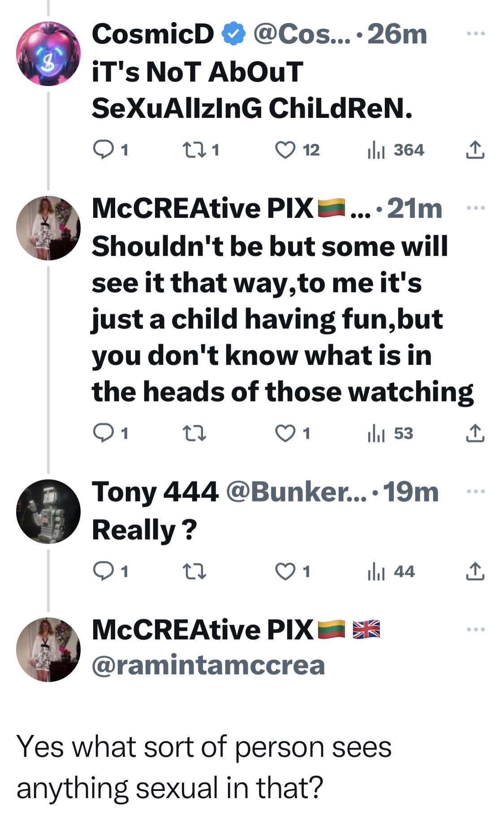
Task: Retweet CosmicD's tweet
Action: point(194,150)
